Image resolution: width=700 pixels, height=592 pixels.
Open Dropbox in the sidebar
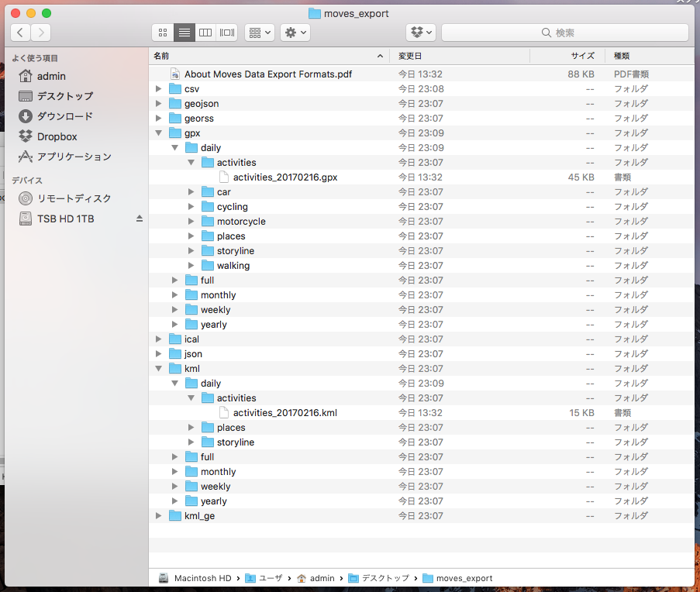tap(48, 136)
